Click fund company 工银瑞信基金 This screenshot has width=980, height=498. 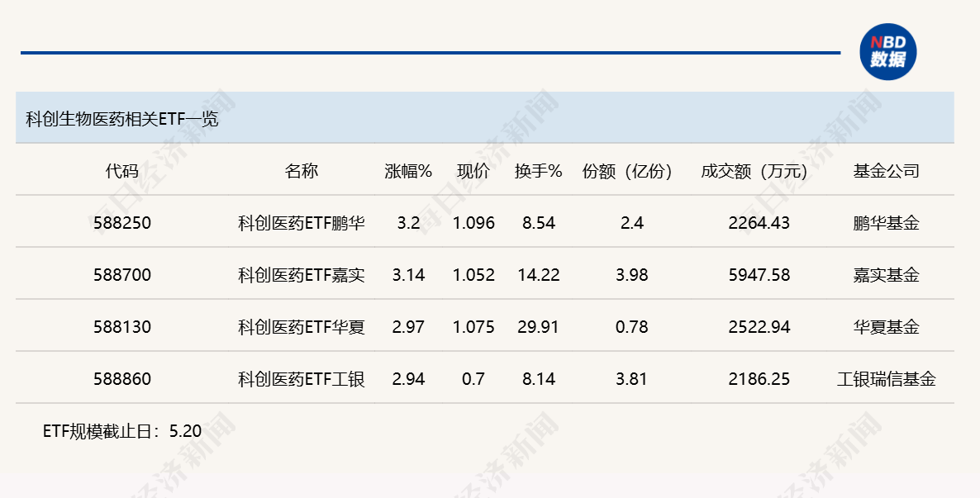point(887,378)
